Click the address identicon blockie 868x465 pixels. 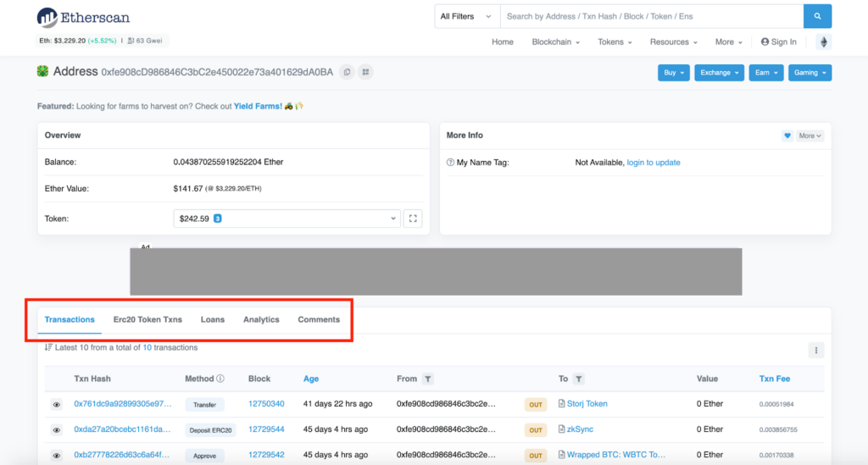[42, 71]
